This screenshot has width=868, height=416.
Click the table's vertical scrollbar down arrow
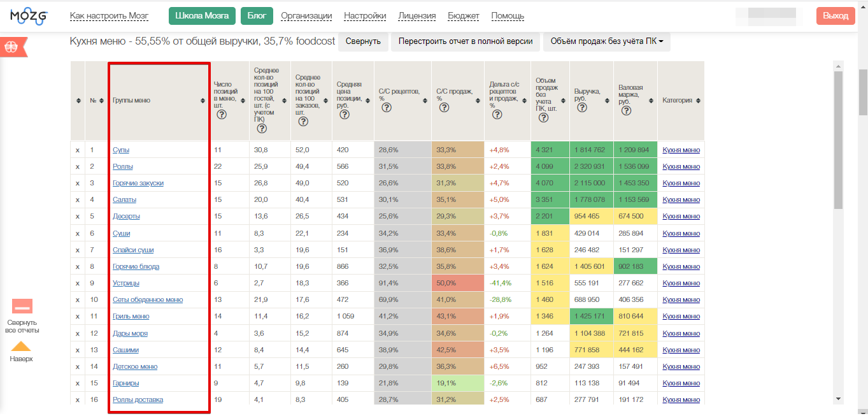(838, 399)
